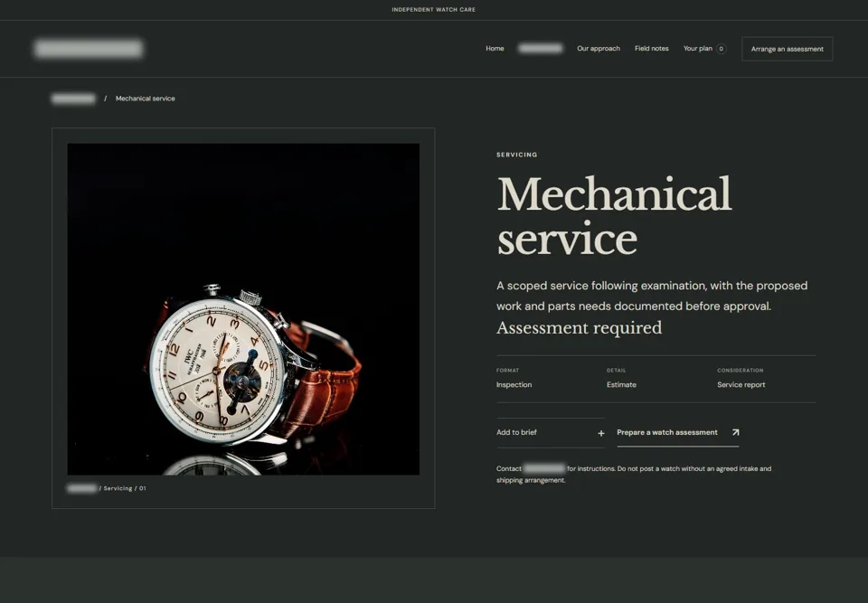Click the Mechanical service breadcrumb
The height and width of the screenshot is (603, 868).
pyautogui.click(x=145, y=99)
